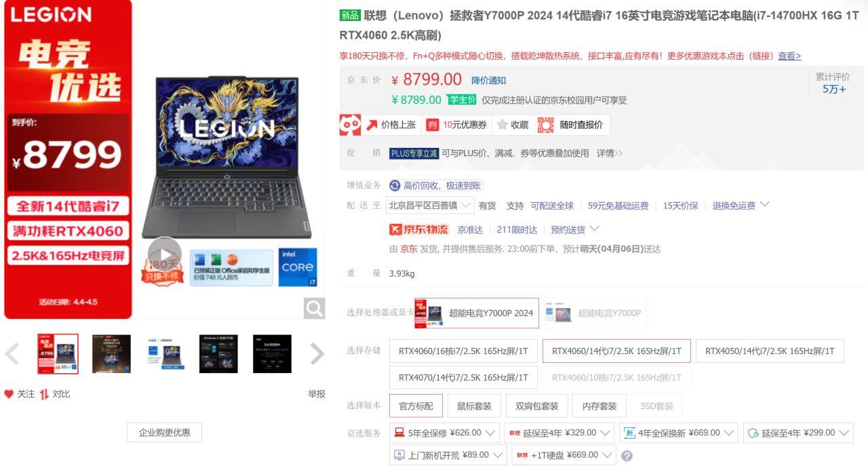Choose the 鼠标套装 version

474,406
